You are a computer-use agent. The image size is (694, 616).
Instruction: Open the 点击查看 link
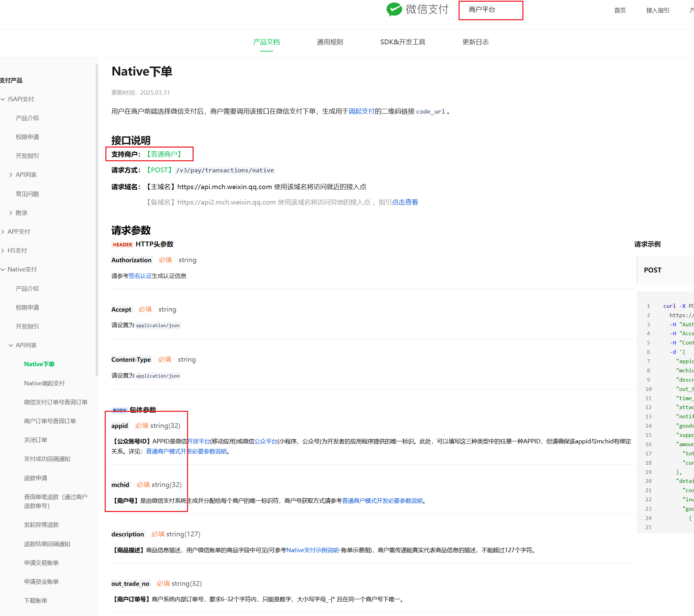click(405, 202)
